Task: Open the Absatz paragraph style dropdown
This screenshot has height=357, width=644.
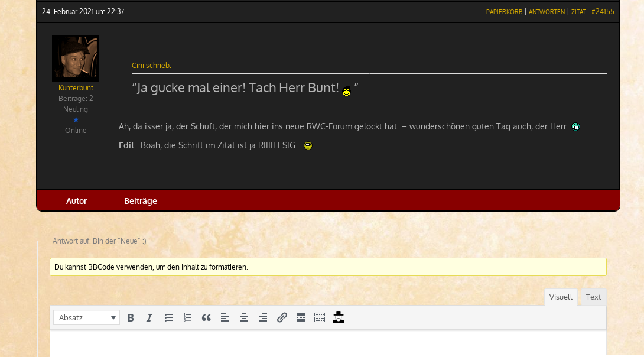Action: click(86, 317)
